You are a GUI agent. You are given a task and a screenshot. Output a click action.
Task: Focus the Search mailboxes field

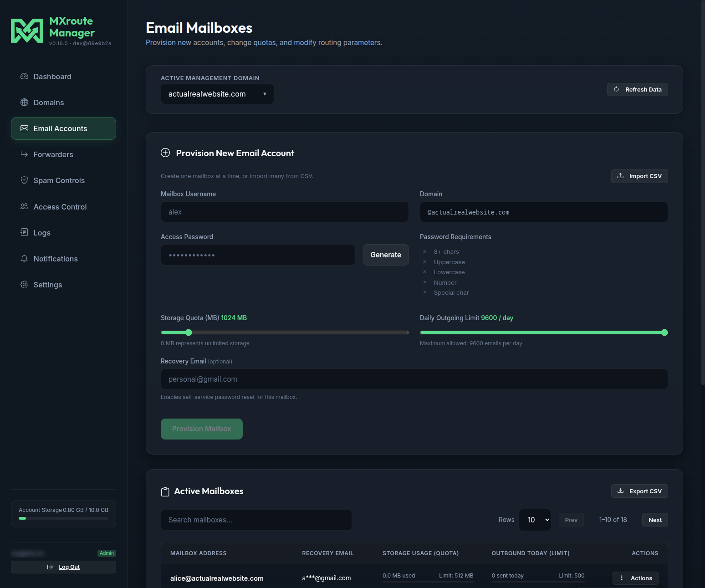tap(256, 520)
